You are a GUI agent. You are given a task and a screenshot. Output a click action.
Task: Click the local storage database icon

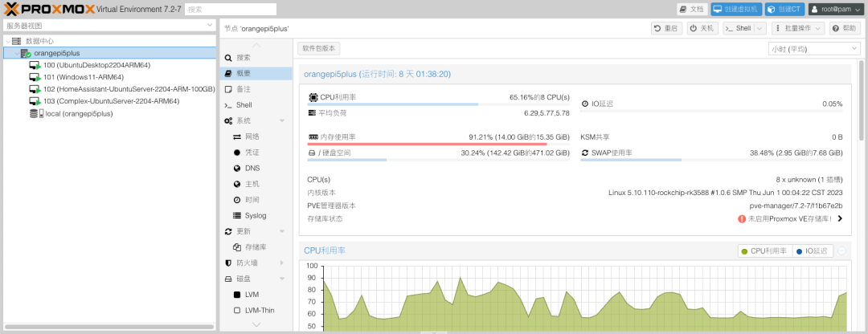pos(36,113)
